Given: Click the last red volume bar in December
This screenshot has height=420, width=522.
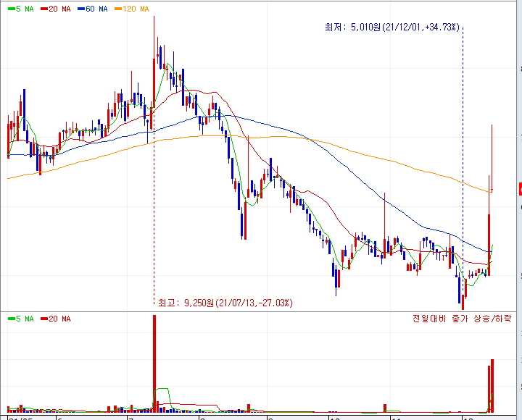Looking at the screenshot, I should [x=492, y=386].
